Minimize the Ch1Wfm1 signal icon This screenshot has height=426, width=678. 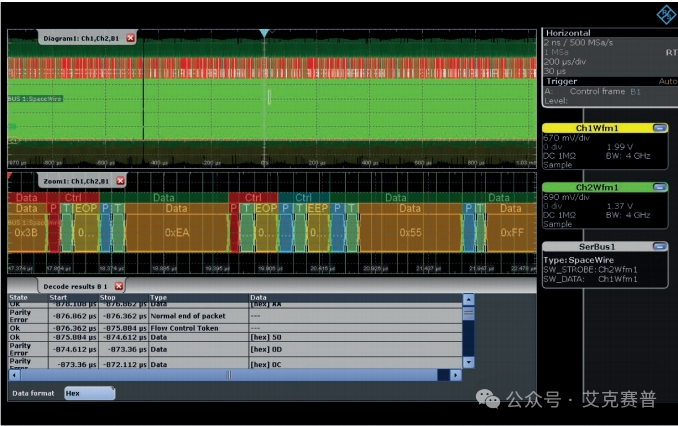tap(659, 129)
